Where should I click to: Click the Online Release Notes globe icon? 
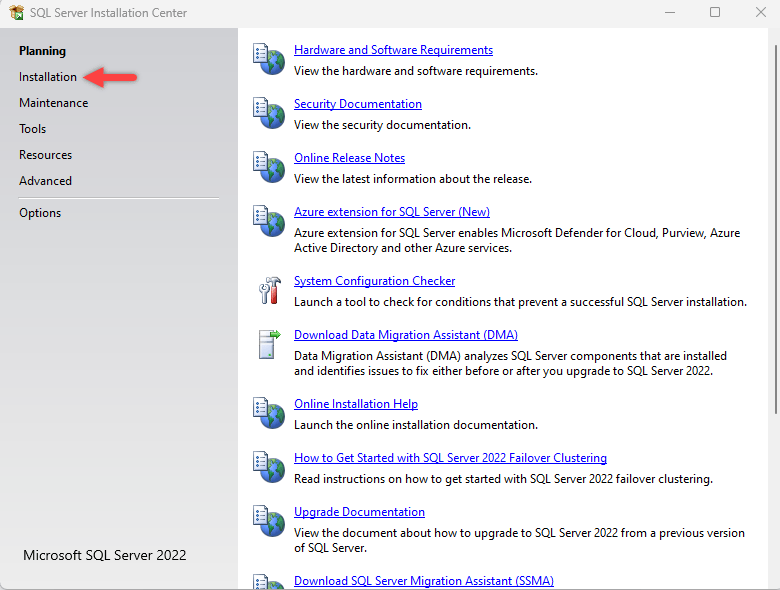pos(269,167)
